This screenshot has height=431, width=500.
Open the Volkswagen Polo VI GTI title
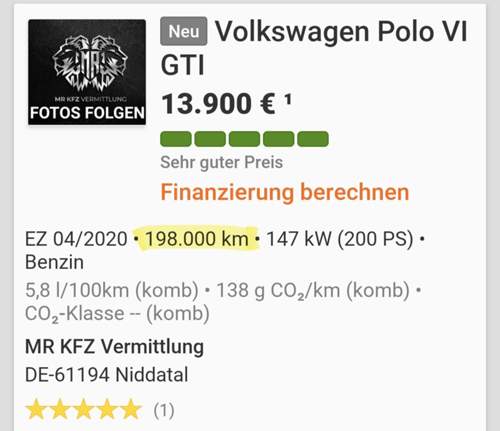pyautogui.click(x=314, y=48)
